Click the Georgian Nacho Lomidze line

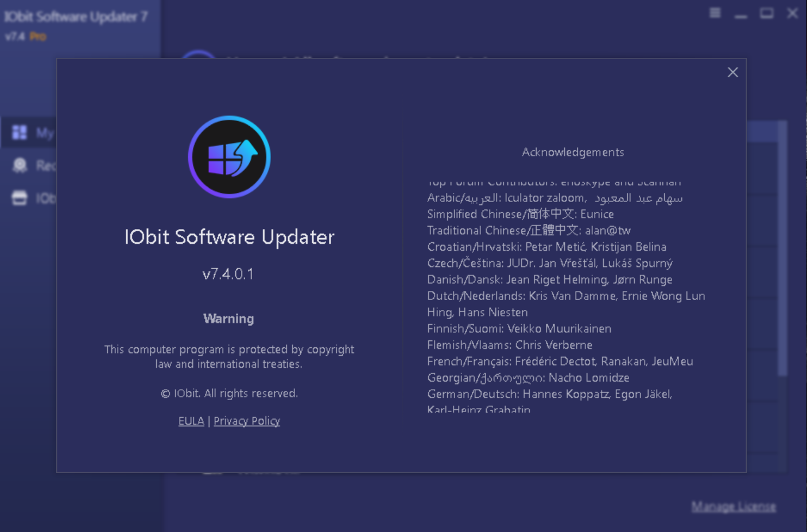coord(528,378)
